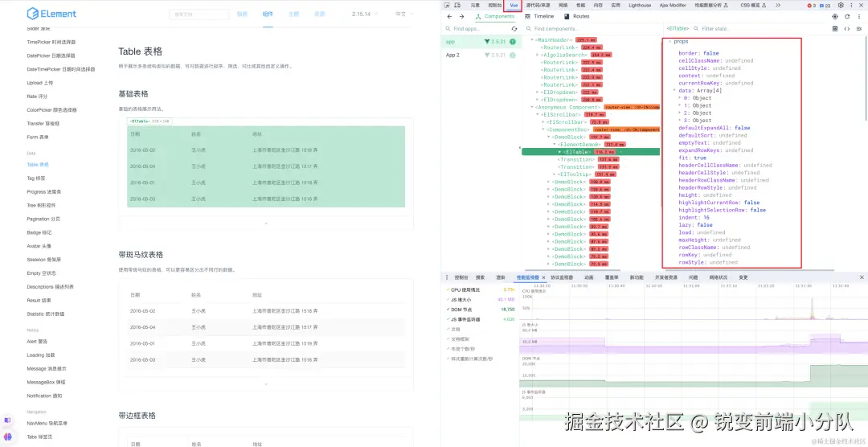Open the 中文 language dropdown
Screen dimensions: 868x447
tap(403, 14)
